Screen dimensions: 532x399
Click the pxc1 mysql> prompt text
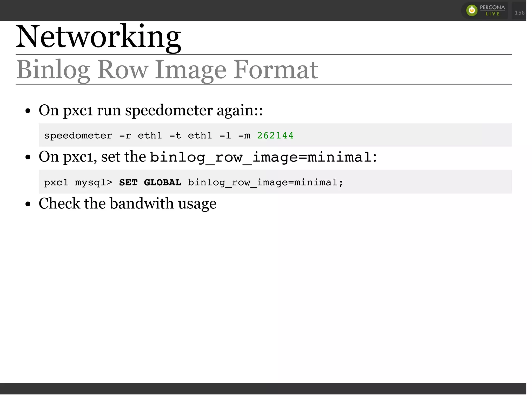point(78,183)
